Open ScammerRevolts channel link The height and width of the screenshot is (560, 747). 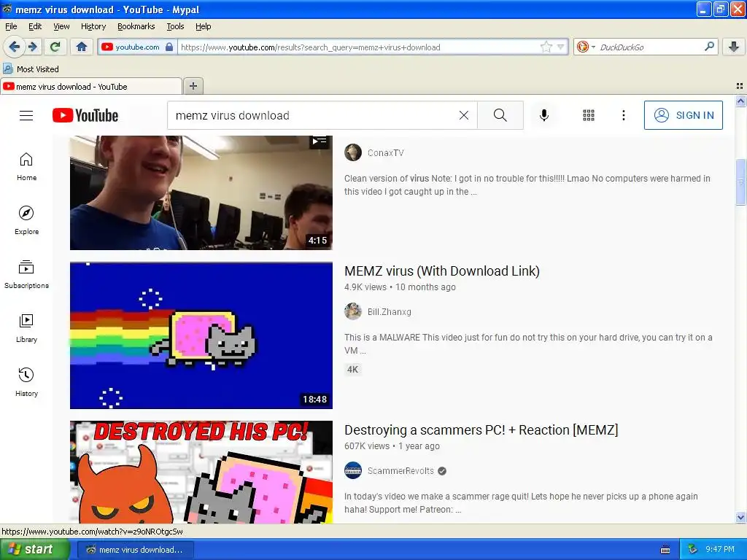400,471
